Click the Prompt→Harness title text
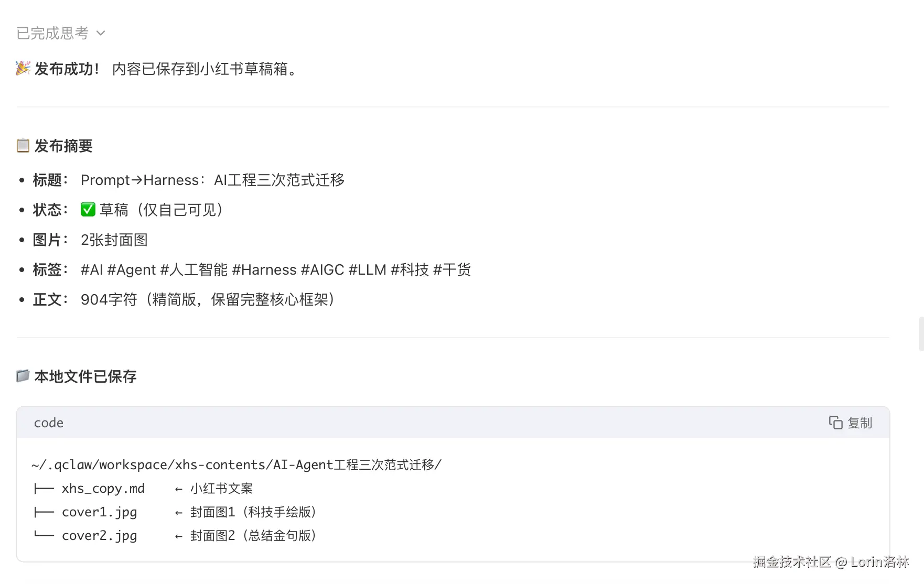924x584 pixels. [212, 180]
